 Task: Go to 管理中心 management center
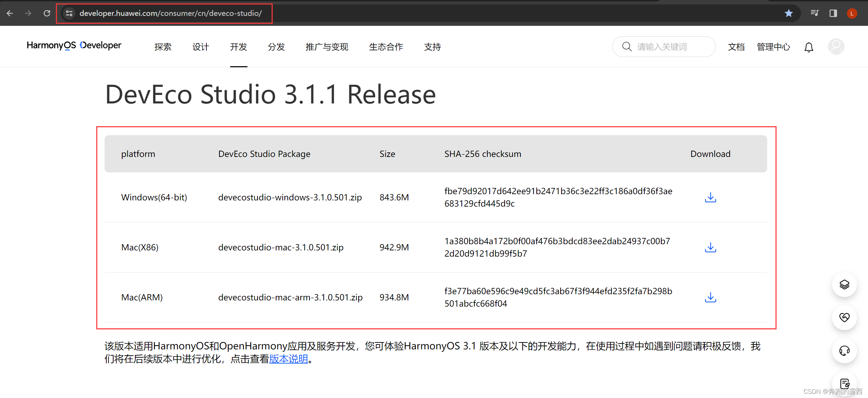pyautogui.click(x=773, y=47)
